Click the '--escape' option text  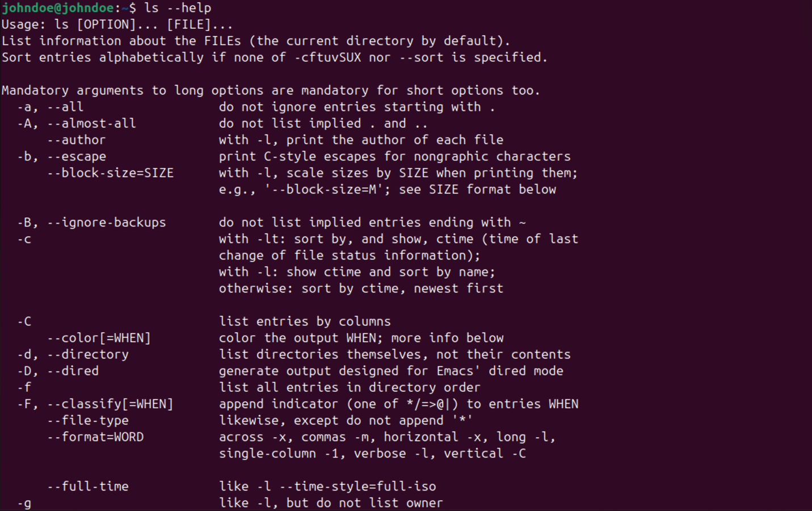(x=77, y=156)
